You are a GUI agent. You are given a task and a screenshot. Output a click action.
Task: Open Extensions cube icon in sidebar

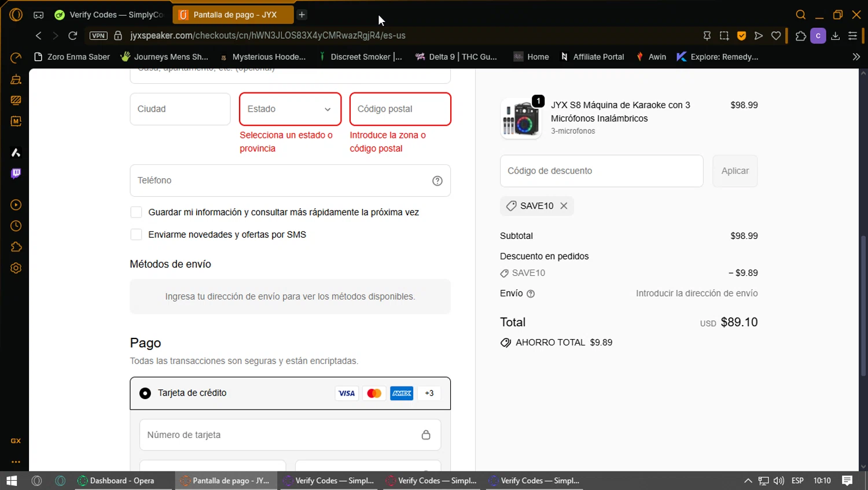click(16, 247)
